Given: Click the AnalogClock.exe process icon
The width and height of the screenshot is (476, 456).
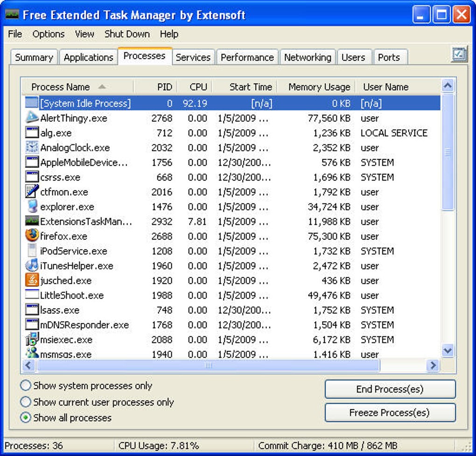Looking at the screenshot, I should click(32, 147).
